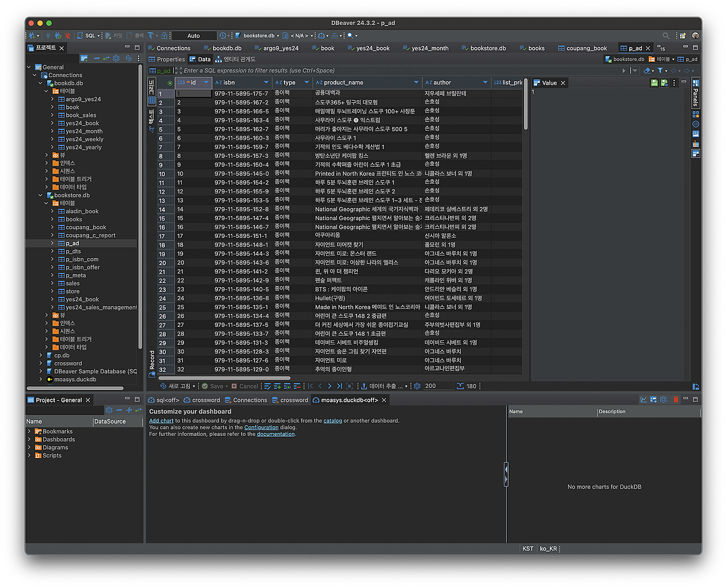The image size is (727, 588).
Task: Go to the last page of results
Action: [339, 386]
